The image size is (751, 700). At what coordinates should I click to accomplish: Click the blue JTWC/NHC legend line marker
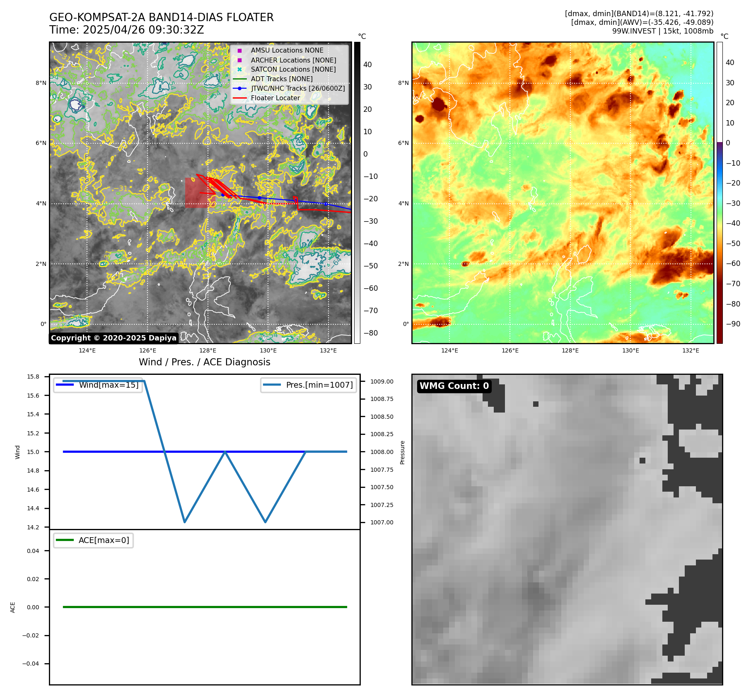[x=239, y=88]
